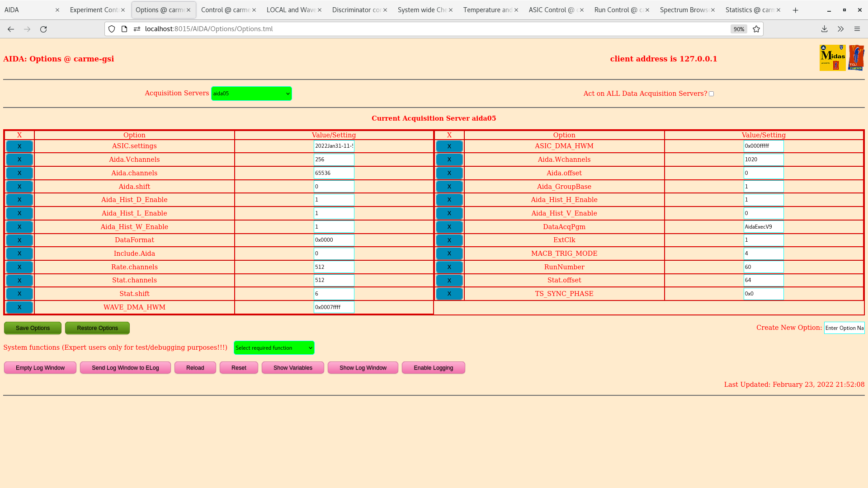Click the Restore Options button
Viewport: 868px width, 488px height.
(97, 328)
